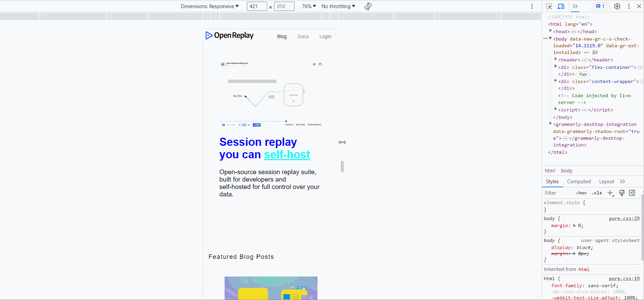
Task: Open the pure.css:19 source link
Action: click(x=624, y=279)
